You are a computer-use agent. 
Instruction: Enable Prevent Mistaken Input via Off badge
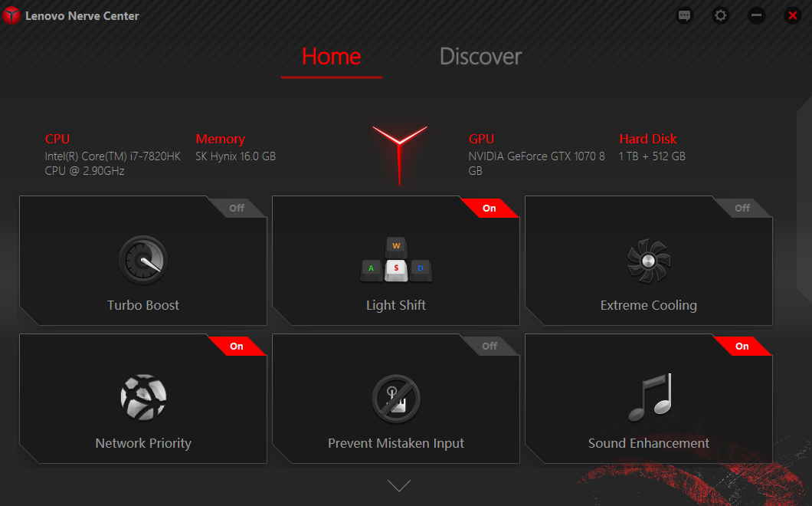[x=489, y=346]
